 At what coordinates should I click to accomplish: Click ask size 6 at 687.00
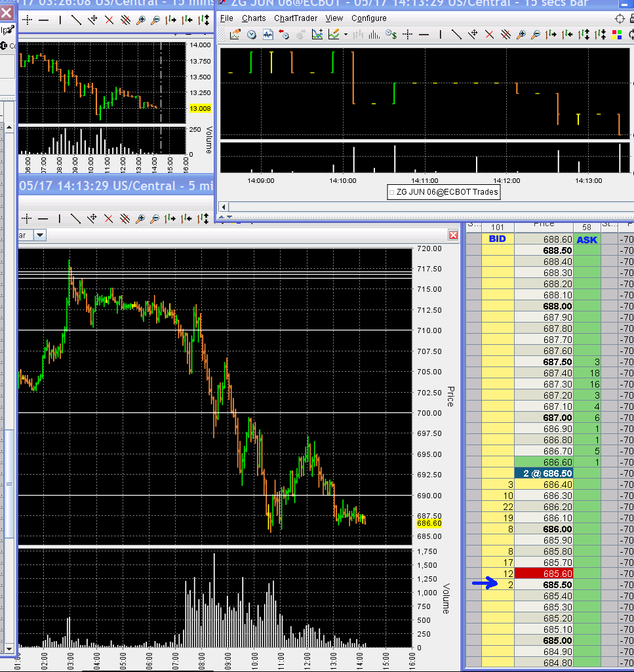(x=587, y=418)
